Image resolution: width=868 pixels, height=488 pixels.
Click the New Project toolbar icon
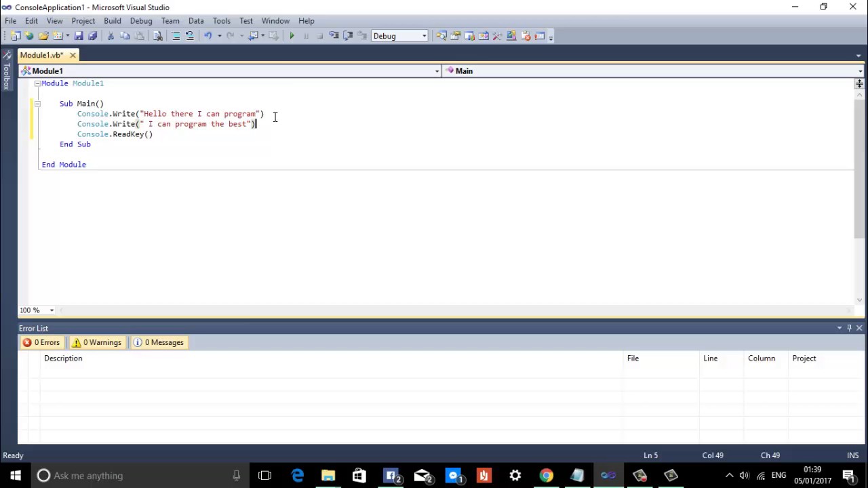[15, 36]
